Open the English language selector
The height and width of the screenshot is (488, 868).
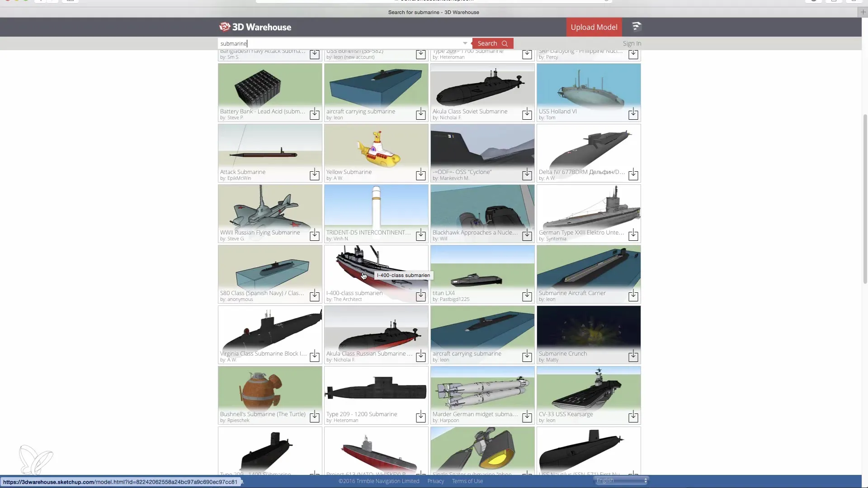click(x=622, y=480)
